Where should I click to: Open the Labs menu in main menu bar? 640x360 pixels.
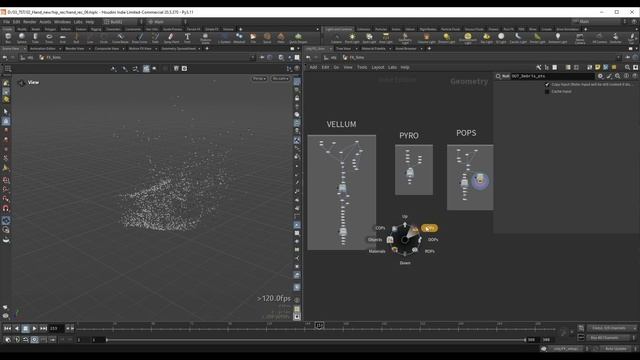click(x=78, y=22)
